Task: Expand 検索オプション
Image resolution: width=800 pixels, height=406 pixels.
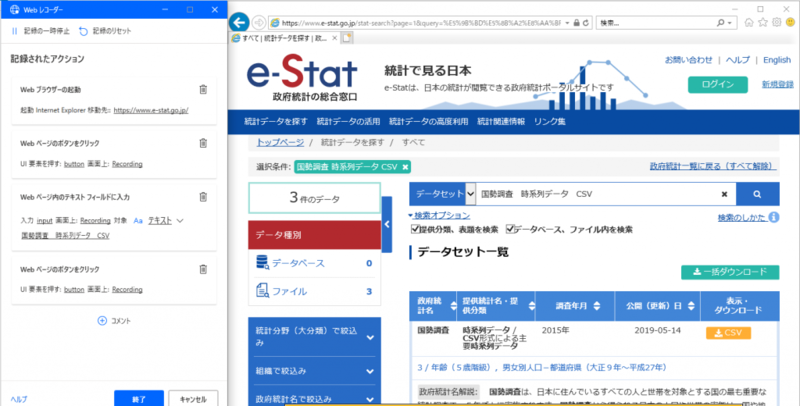Action: click(x=439, y=216)
